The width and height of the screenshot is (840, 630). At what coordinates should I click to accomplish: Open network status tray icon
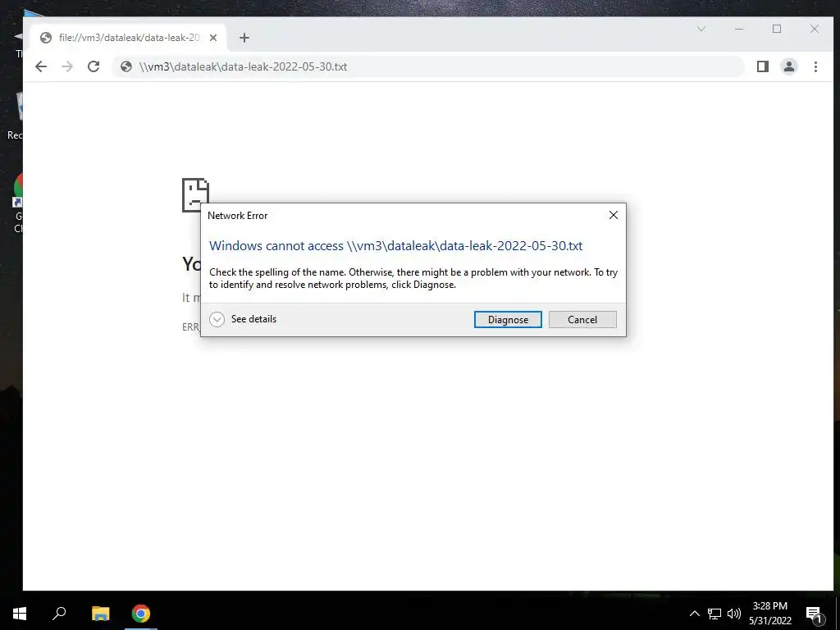click(714, 614)
